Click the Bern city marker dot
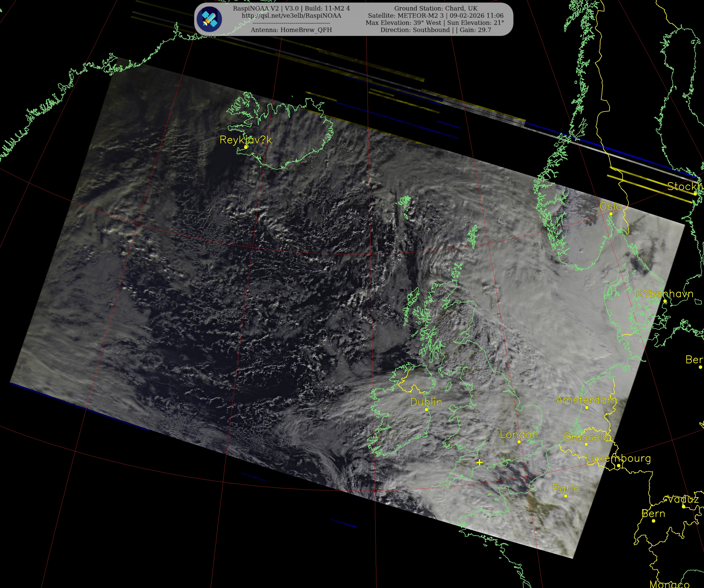This screenshot has width=704, height=588. (653, 521)
